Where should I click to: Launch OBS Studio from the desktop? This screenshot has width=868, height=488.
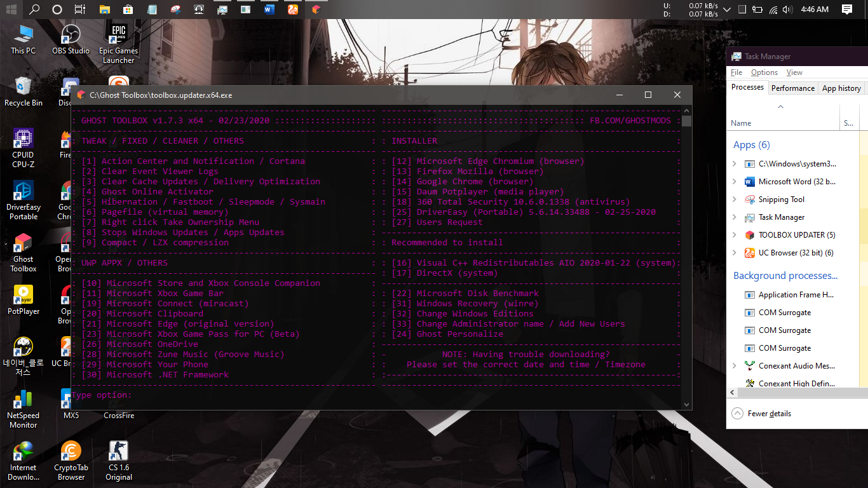tap(71, 39)
